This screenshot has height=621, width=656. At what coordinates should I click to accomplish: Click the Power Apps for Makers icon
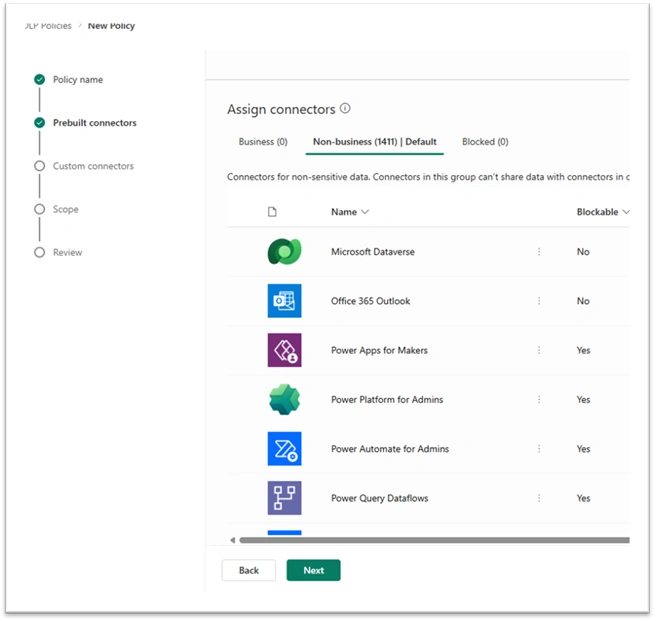click(x=284, y=350)
